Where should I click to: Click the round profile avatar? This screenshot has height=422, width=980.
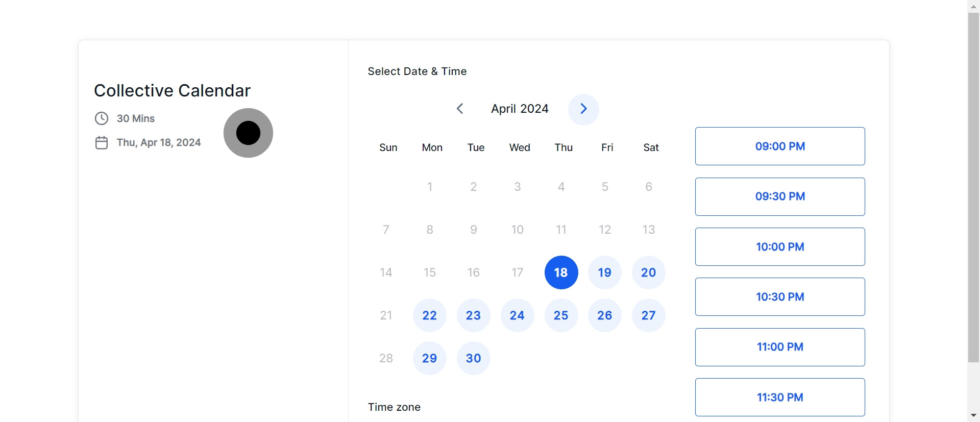(248, 133)
